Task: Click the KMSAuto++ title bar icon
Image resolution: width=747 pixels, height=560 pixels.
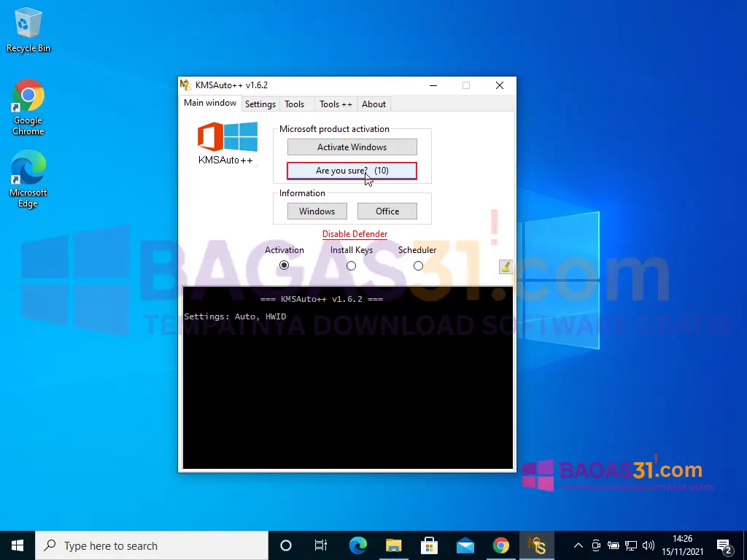Action: coord(186,85)
